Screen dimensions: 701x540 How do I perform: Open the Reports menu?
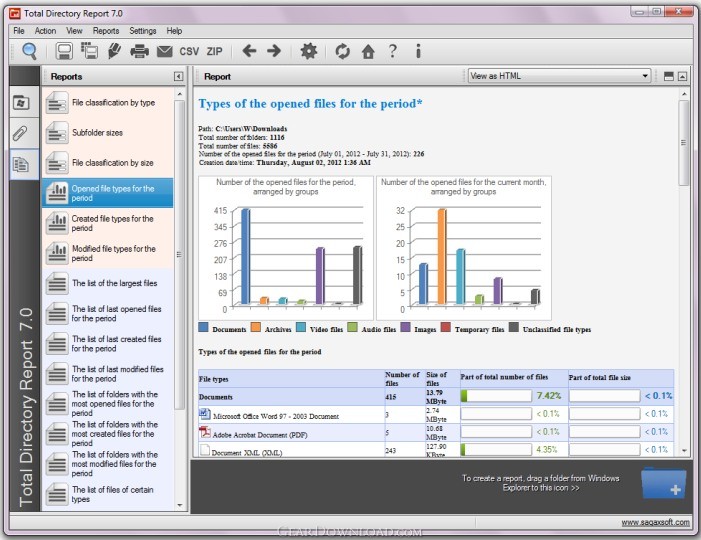(x=105, y=31)
